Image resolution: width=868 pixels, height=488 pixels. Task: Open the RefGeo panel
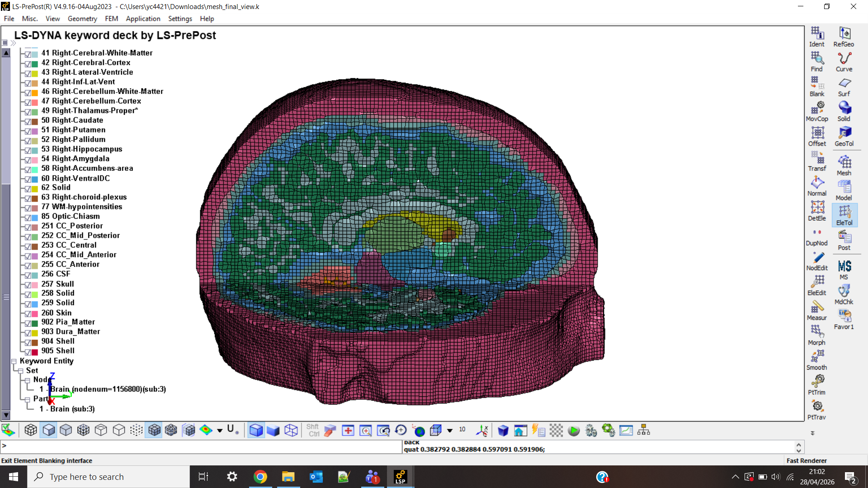click(844, 37)
